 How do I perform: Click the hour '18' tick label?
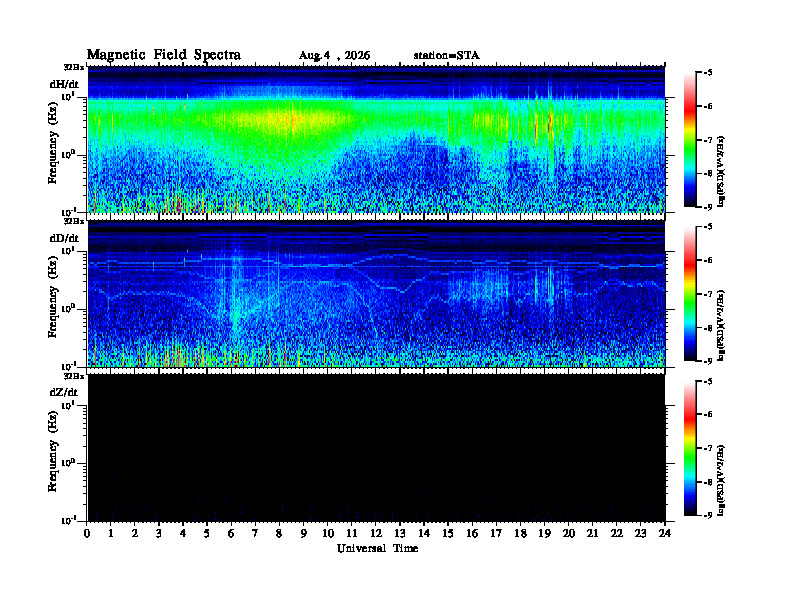tap(520, 533)
